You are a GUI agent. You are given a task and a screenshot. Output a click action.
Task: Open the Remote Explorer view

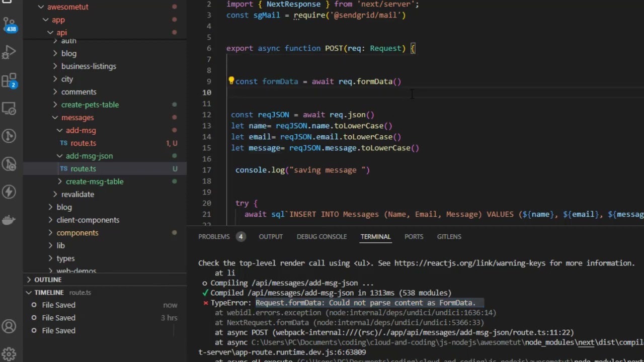click(9, 108)
